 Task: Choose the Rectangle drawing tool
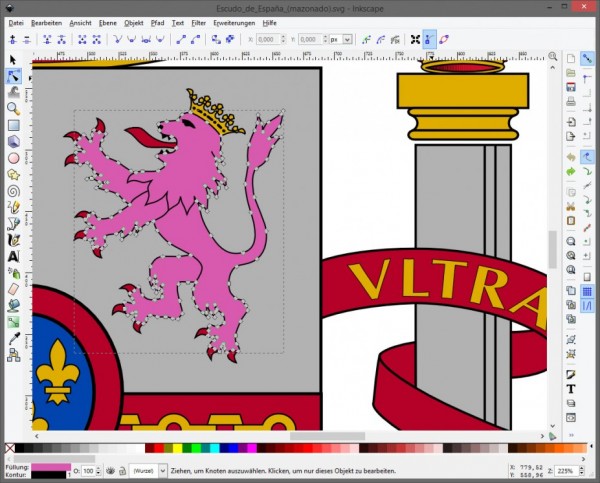coord(14,125)
